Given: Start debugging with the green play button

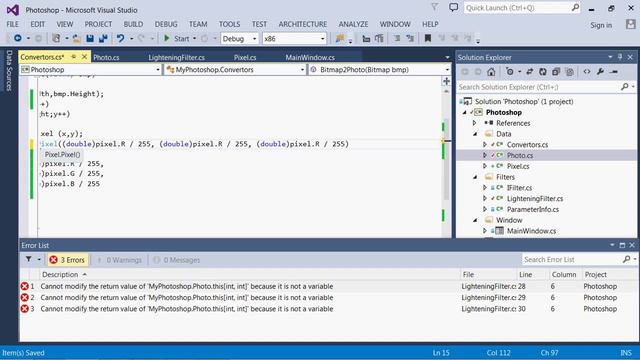Looking at the screenshot, I should click(167, 38).
